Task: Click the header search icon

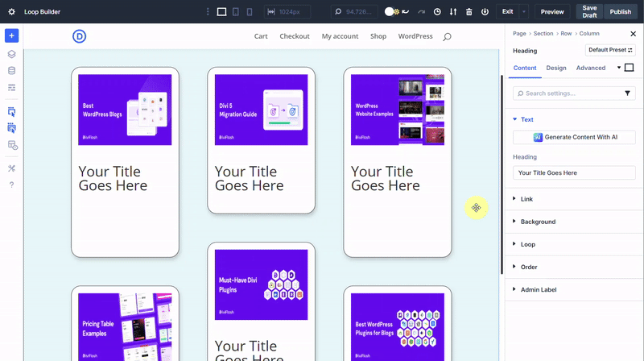Action: click(x=448, y=36)
